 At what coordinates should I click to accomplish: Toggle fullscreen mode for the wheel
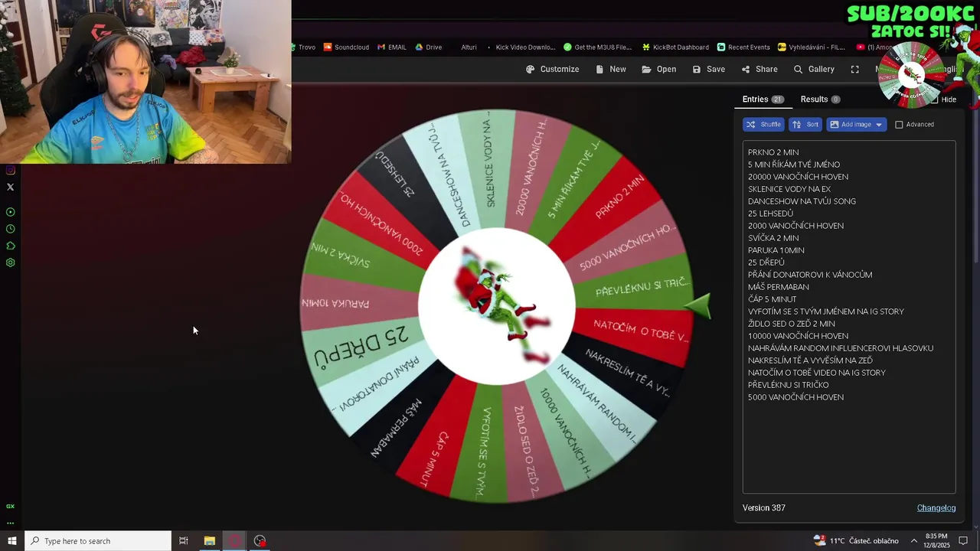[854, 69]
